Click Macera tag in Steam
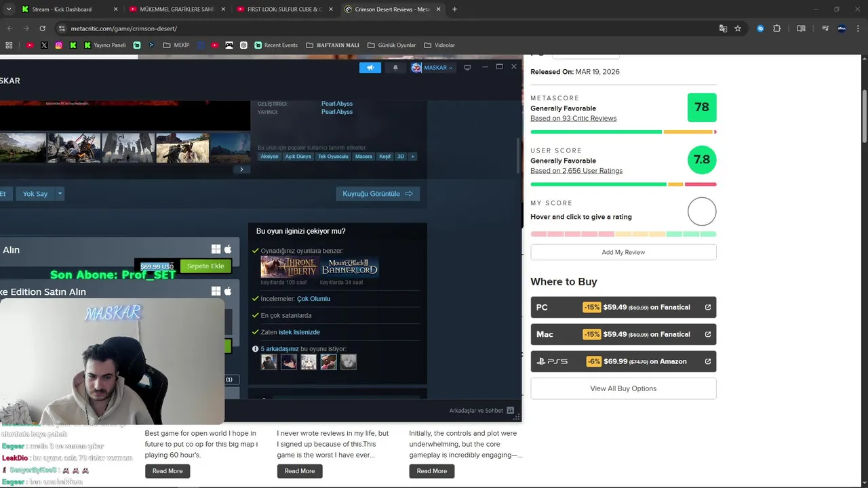868x488 pixels. tap(364, 157)
